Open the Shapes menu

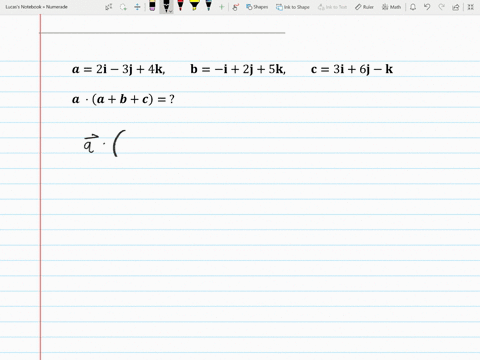(257, 7)
